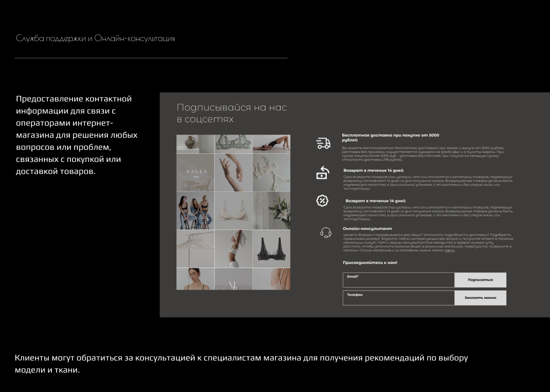Open the vase photo thumbnail
The image size is (550, 392).
(195, 144)
